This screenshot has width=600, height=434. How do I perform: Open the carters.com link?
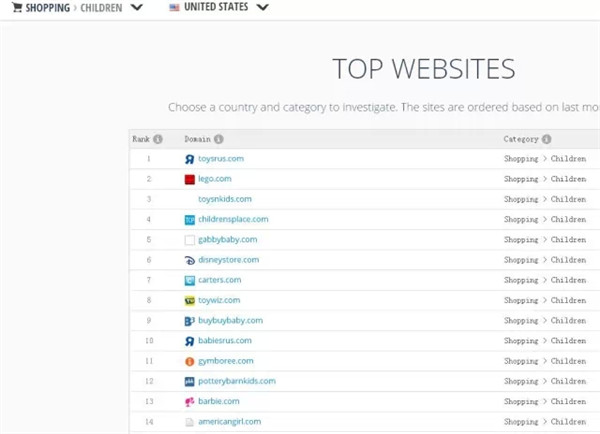(220, 280)
